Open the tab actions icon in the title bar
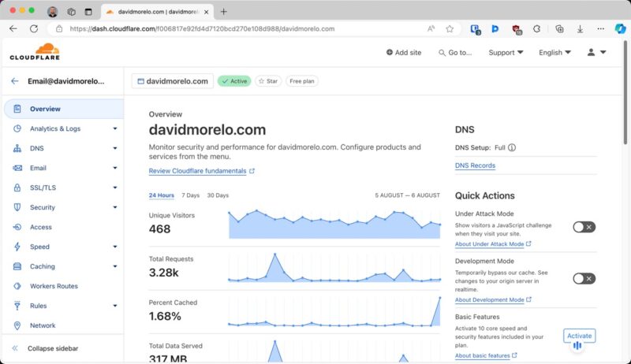The height and width of the screenshot is (364, 631). (88, 12)
